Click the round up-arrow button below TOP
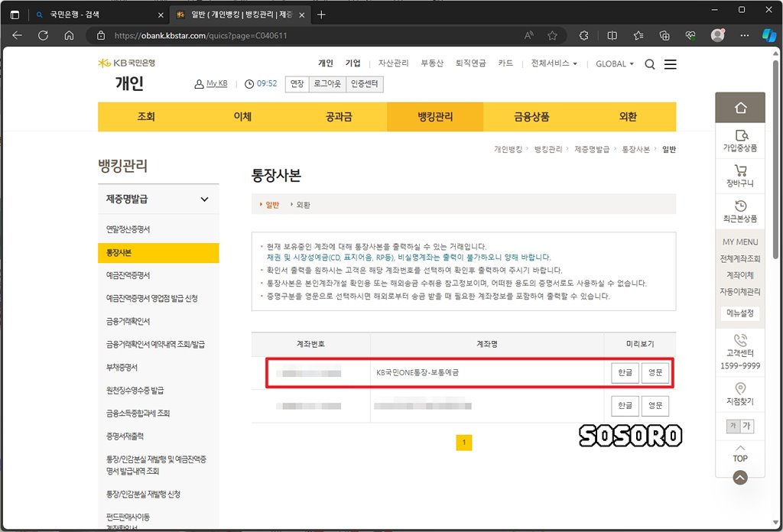The width and height of the screenshot is (783, 532). tap(740, 478)
